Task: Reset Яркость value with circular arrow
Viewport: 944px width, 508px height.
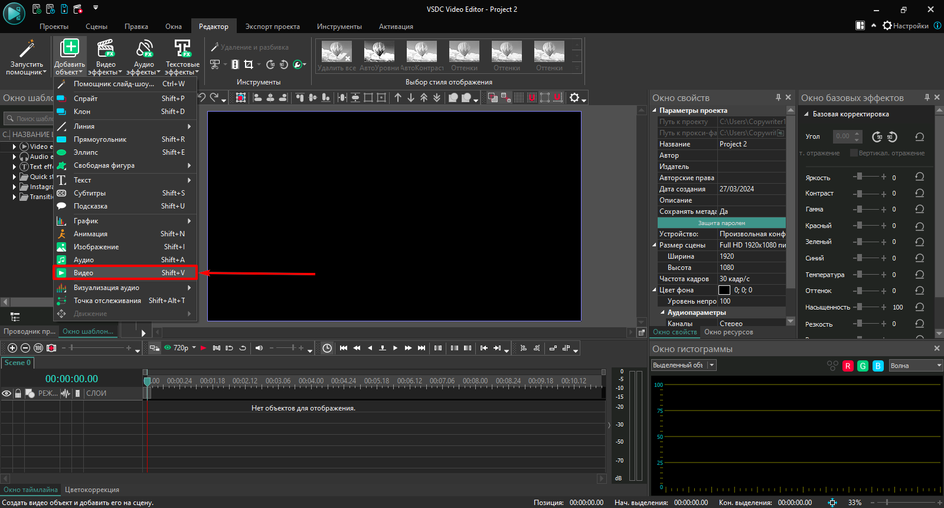Action: 919,177
